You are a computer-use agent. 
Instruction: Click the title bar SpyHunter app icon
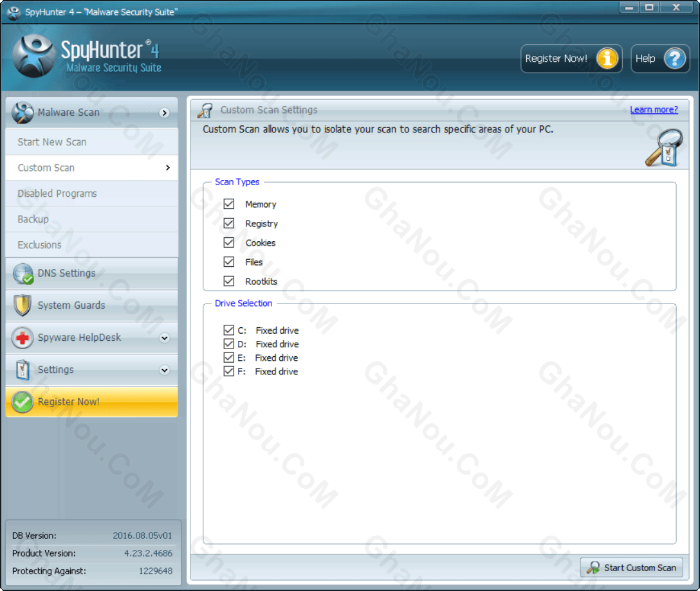(x=14, y=12)
